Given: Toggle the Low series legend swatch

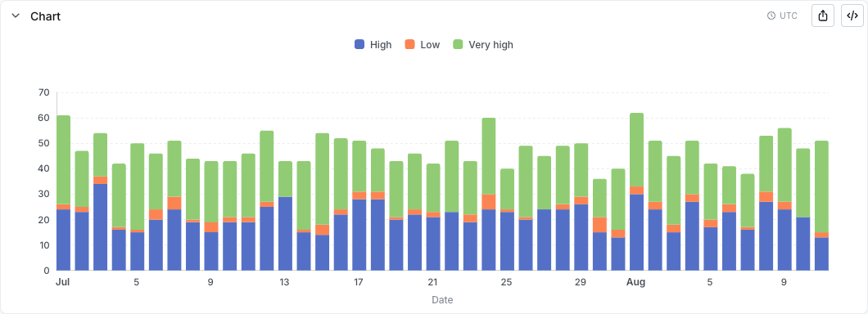Looking at the screenshot, I should (x=409, y=45).
